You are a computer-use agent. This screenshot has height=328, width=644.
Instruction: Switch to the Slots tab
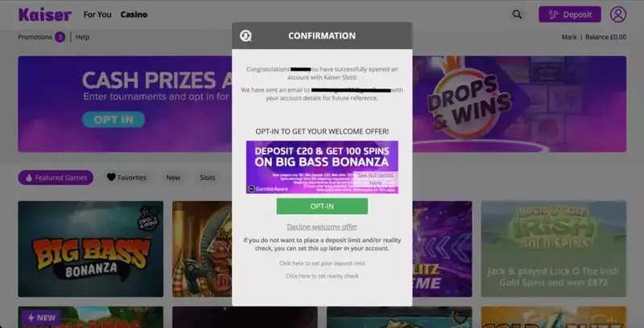[208, 178]
